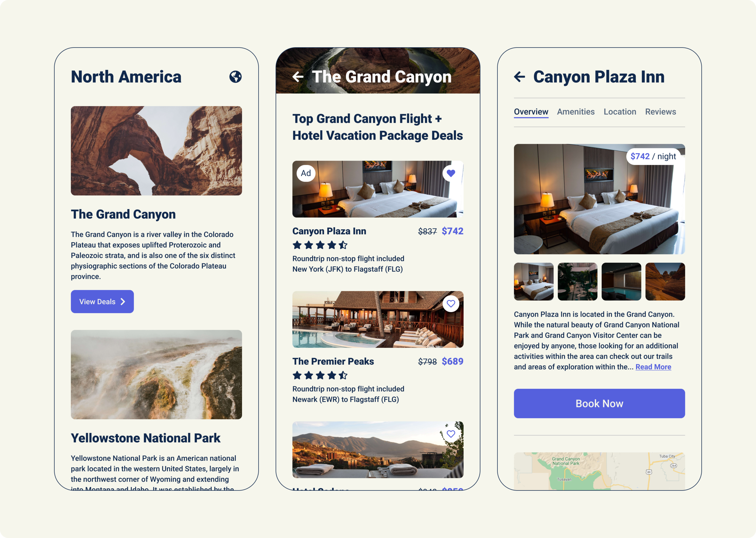Go back using The Grand Canyon arrow
The image size is (756, 538).
tap(298, 77)
